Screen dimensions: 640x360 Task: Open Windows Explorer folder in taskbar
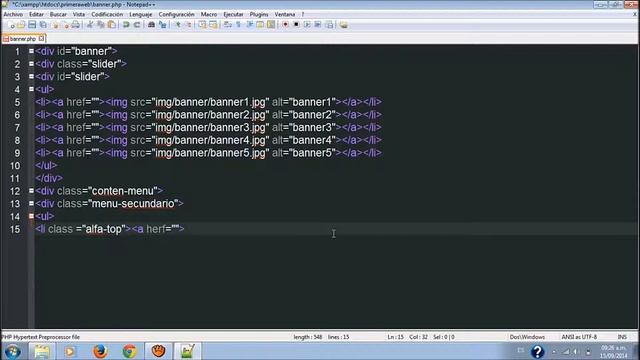(42, 351)
